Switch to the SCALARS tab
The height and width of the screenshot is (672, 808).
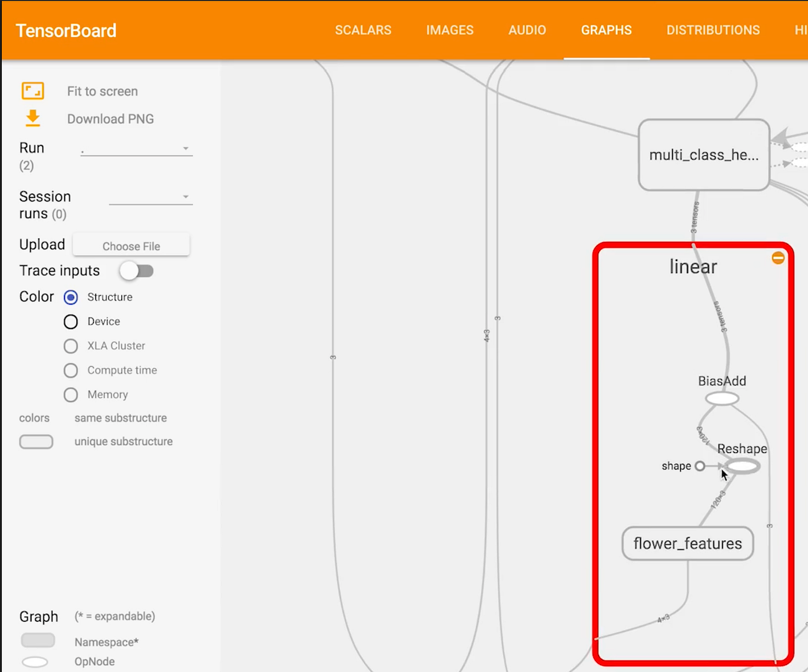pos(363,30)
